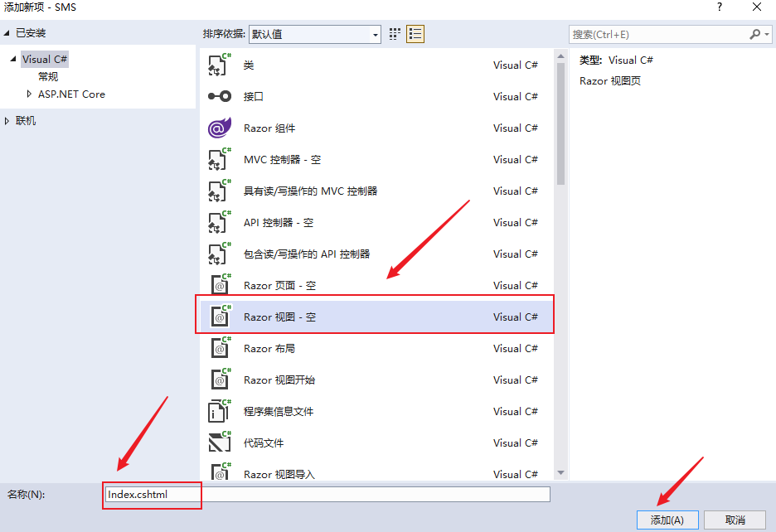This screenshot has width=776, height=532.
Task: Click the 联机 label
Action: (x=26, y=121)
